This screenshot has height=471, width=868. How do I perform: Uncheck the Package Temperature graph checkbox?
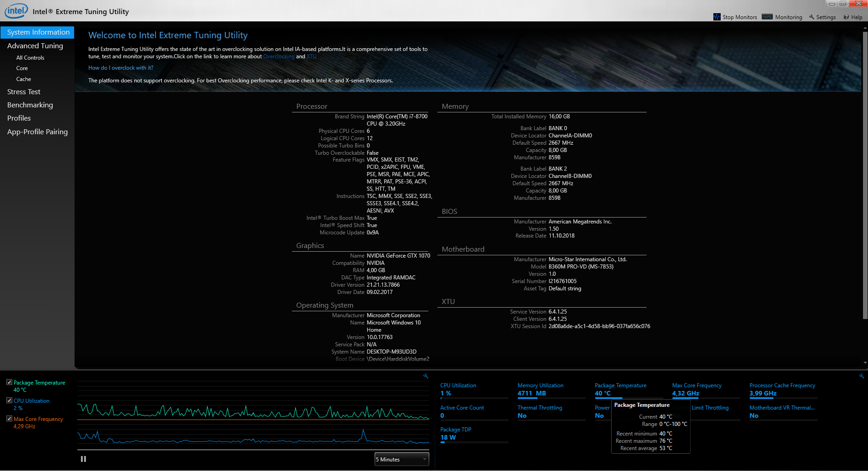[9, 382]
